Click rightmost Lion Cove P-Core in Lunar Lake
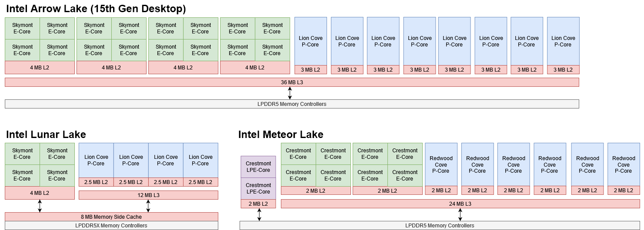The height and width of the screenshot is (230, 644). 200,160
